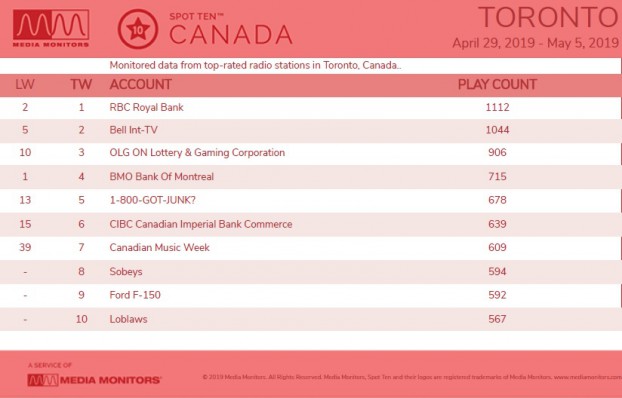Click the 1-800-GOT-JUNK? account entry

pyautogui.click(x=152, y=200)
